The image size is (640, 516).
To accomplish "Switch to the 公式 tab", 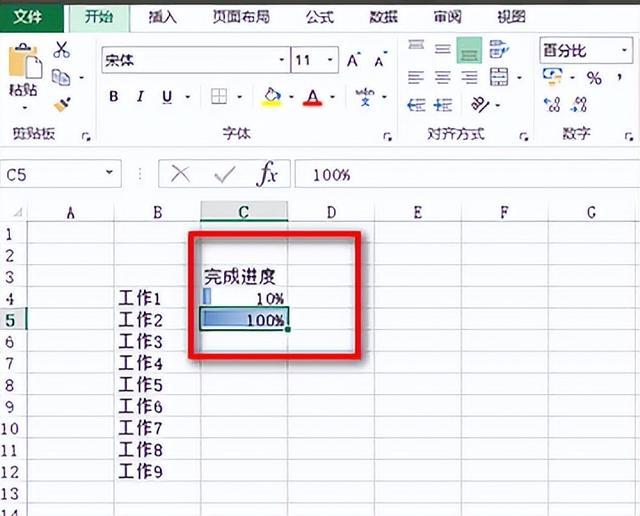I will (x=320, y=17).
